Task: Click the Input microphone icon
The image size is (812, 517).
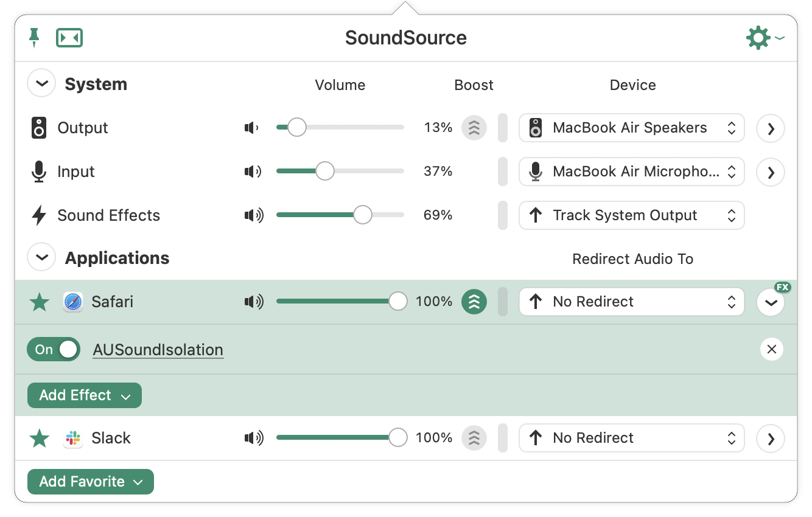Action: point(39,172)
